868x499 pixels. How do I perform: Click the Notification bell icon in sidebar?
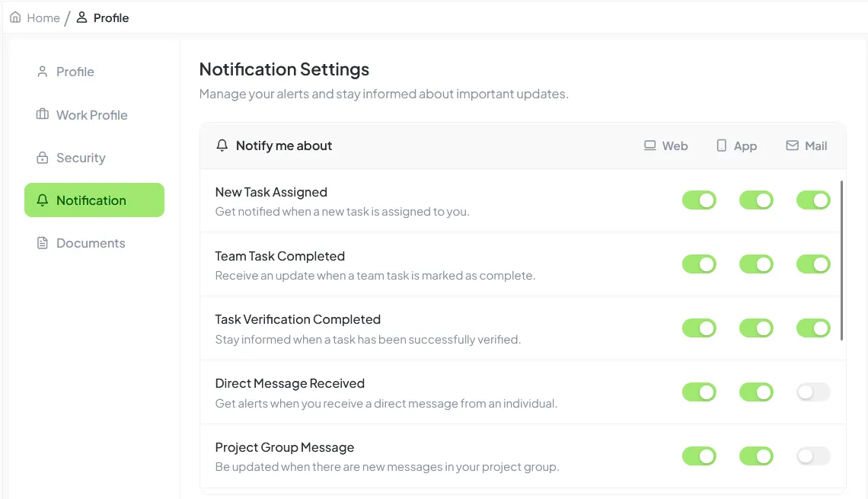tap(43, 200)
